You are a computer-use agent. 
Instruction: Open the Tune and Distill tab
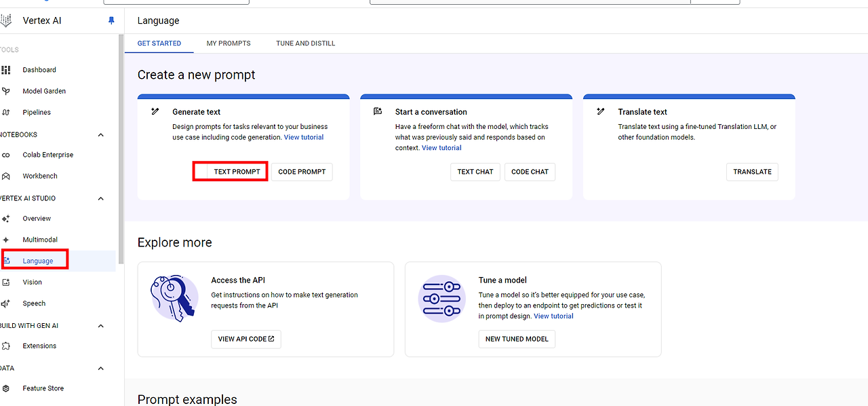pos(305,43)
